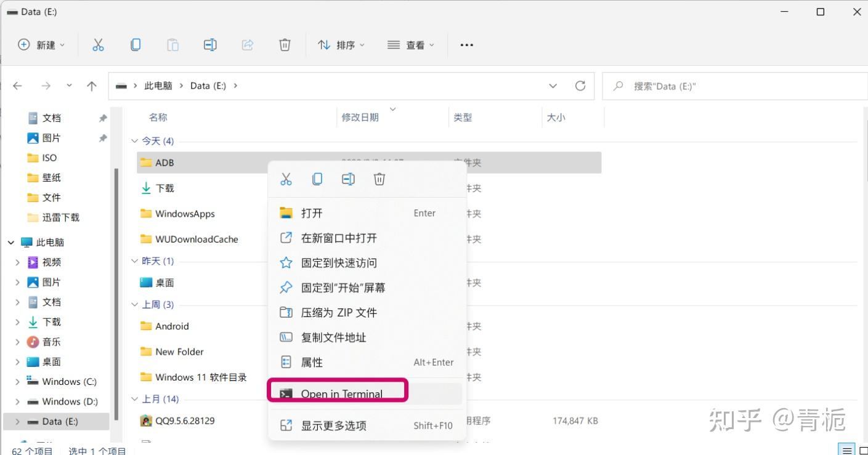Open the 排序 sort dropdown
This screenshot has width=868, height=455.
click(x=341, y=44)
